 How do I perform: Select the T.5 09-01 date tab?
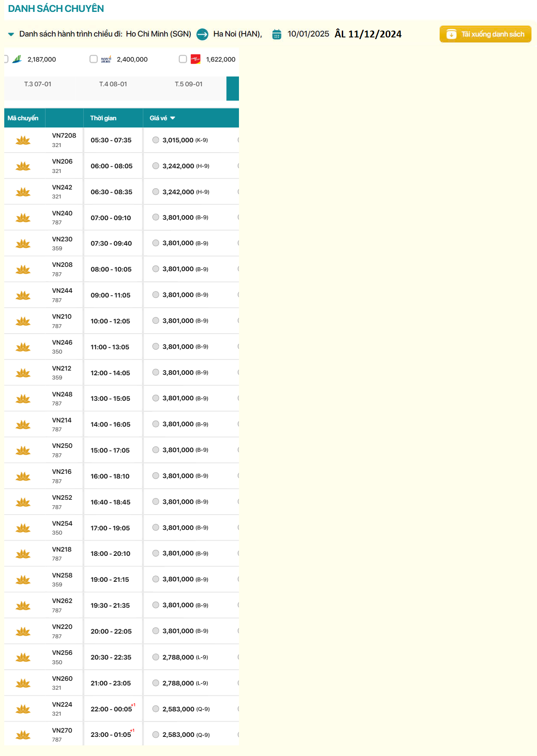pyautogui.click(x=189, y=84)
